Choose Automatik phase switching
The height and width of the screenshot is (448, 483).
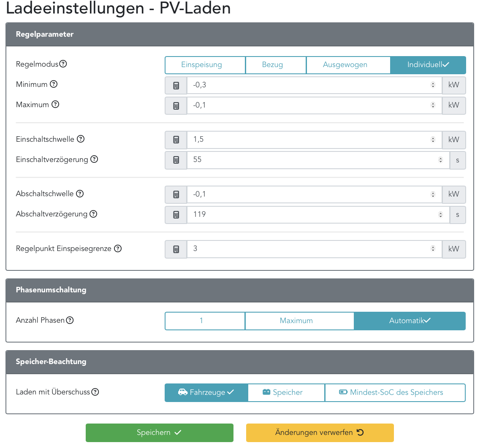(x=410, y=321)
